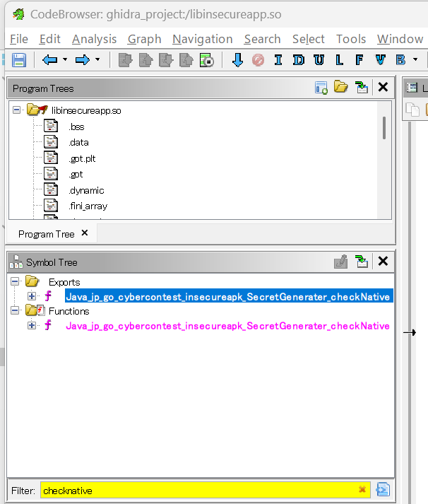
Task: Open the forward history dropdown arrow
Action: click(x=97, y=59)
